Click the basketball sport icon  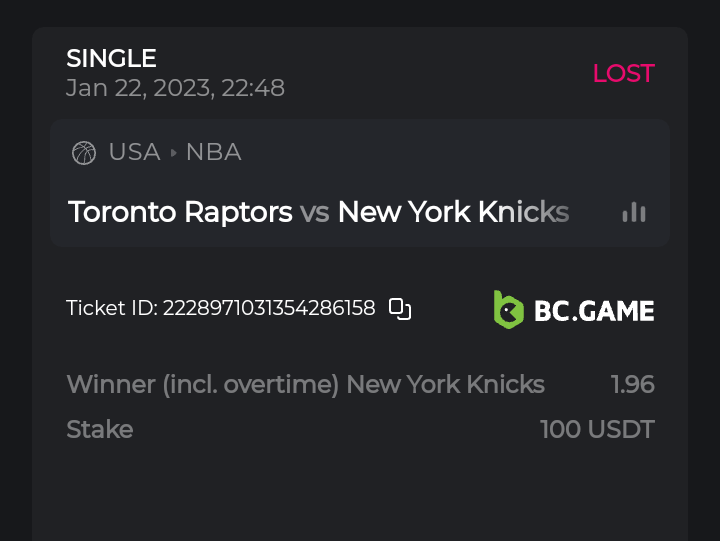[84, 153]
